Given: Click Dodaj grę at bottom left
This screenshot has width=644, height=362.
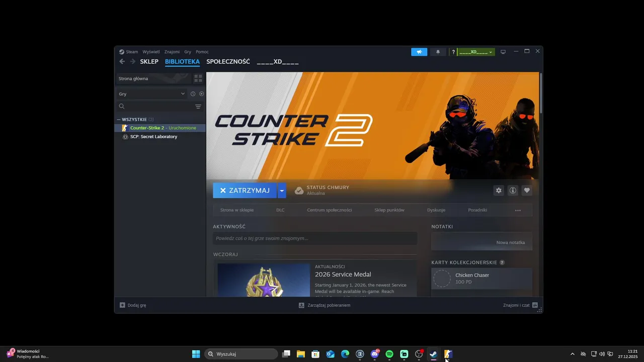Looking at the screenshot, I should pos(133,305).
